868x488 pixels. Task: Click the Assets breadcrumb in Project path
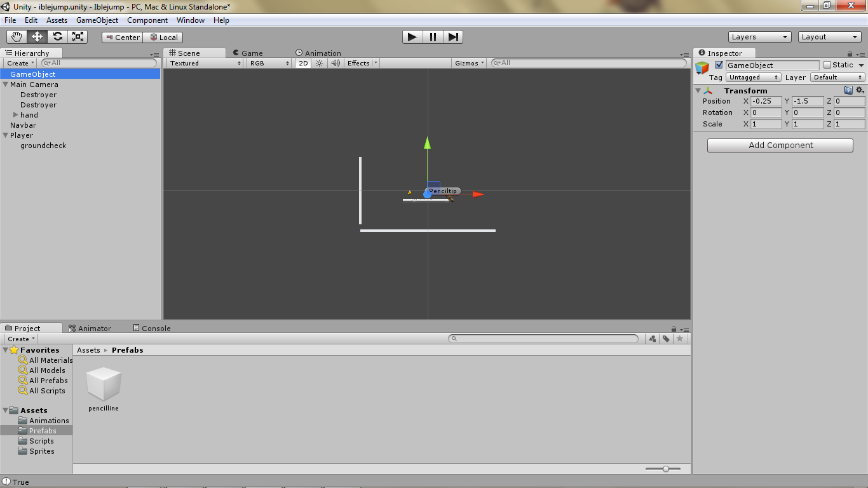[x=88, y=350]
